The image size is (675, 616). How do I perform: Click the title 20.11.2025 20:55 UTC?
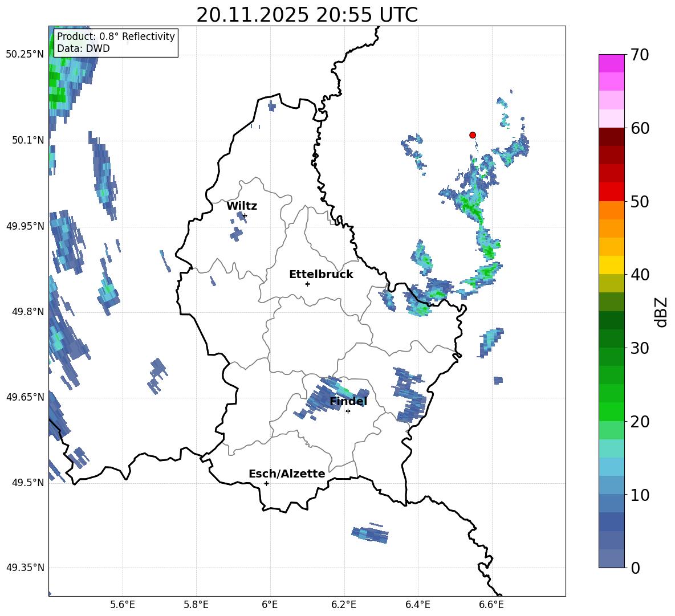307,15
